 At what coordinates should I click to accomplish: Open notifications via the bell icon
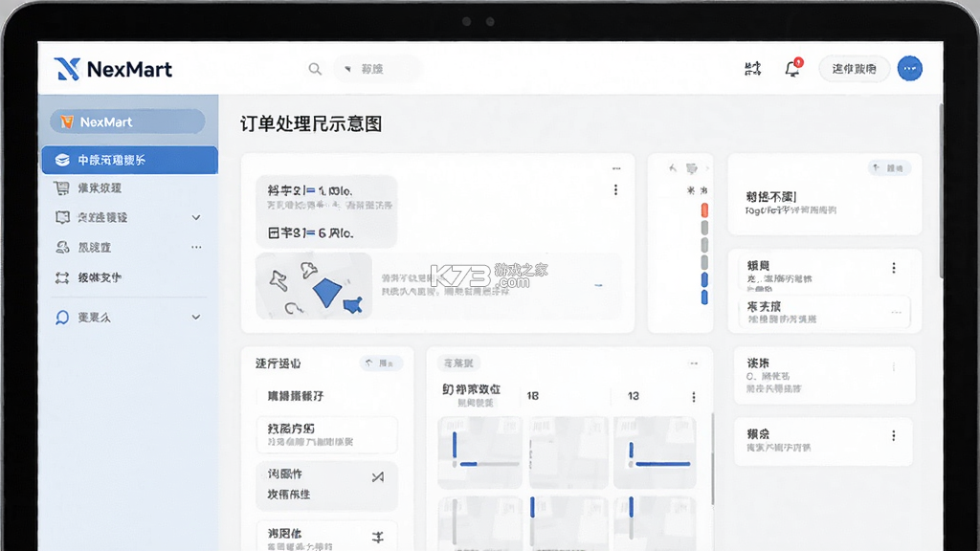792,68
